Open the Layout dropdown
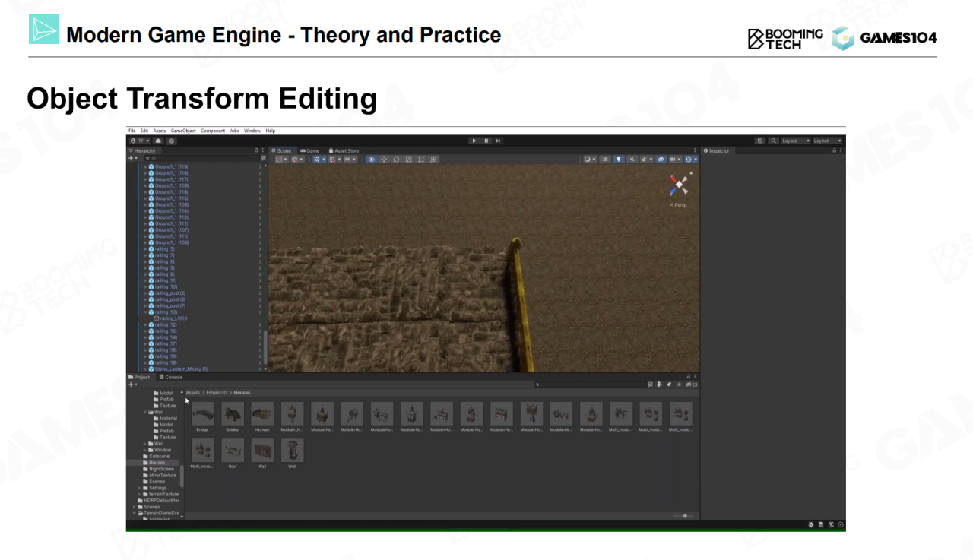Screen dimensions: 973x560 point(827,141)
